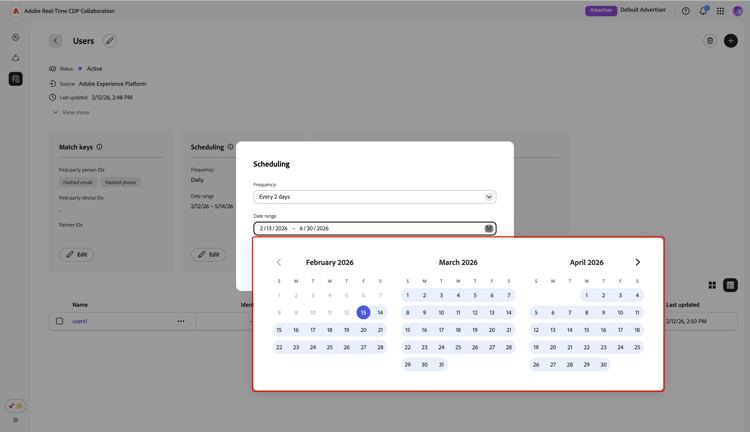Select March 31 in the calendar

pos(441,365)
